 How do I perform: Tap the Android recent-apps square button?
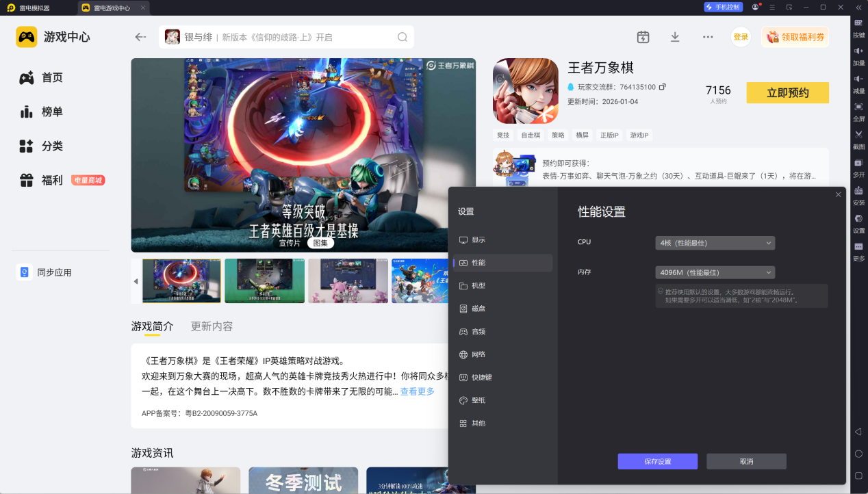[858, 476]
